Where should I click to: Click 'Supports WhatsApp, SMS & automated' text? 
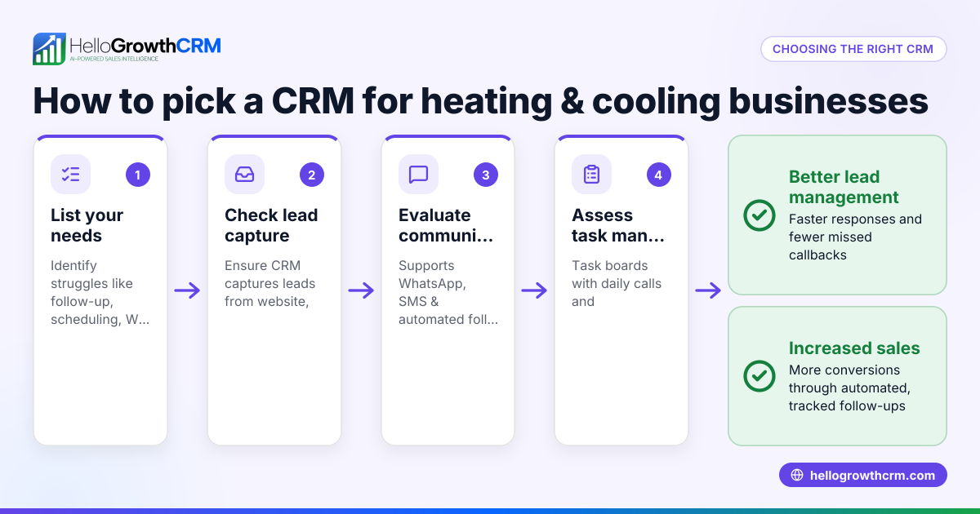[448, 292]
